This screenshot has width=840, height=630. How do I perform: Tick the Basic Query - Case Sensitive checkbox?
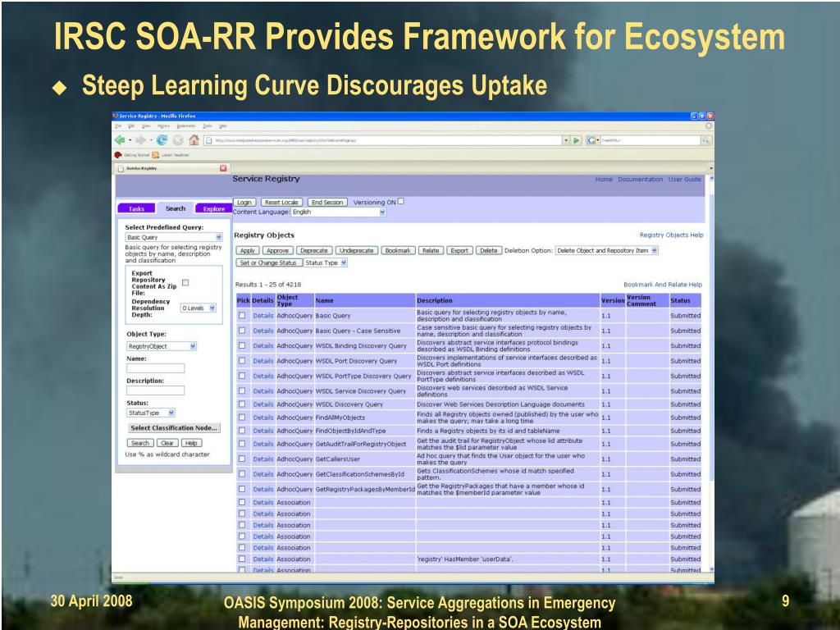(x=242, y=331)
